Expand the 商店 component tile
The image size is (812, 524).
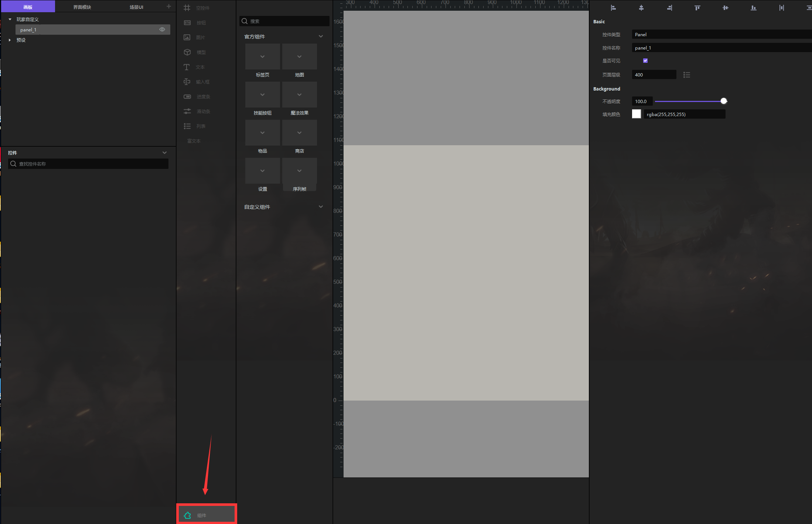coord(300,133)
